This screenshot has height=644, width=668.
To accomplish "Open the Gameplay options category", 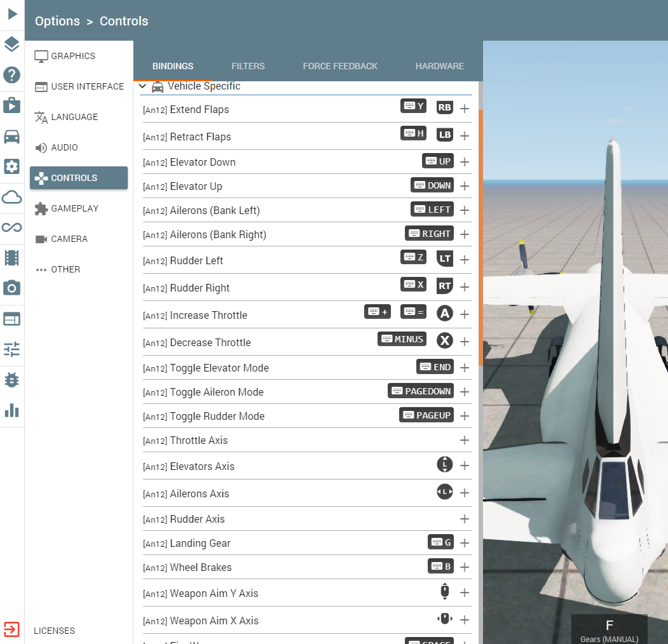I will pos(78,208).
